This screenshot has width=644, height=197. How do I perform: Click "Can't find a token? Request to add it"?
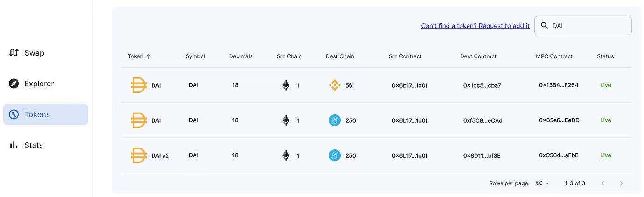coord(475,26)
